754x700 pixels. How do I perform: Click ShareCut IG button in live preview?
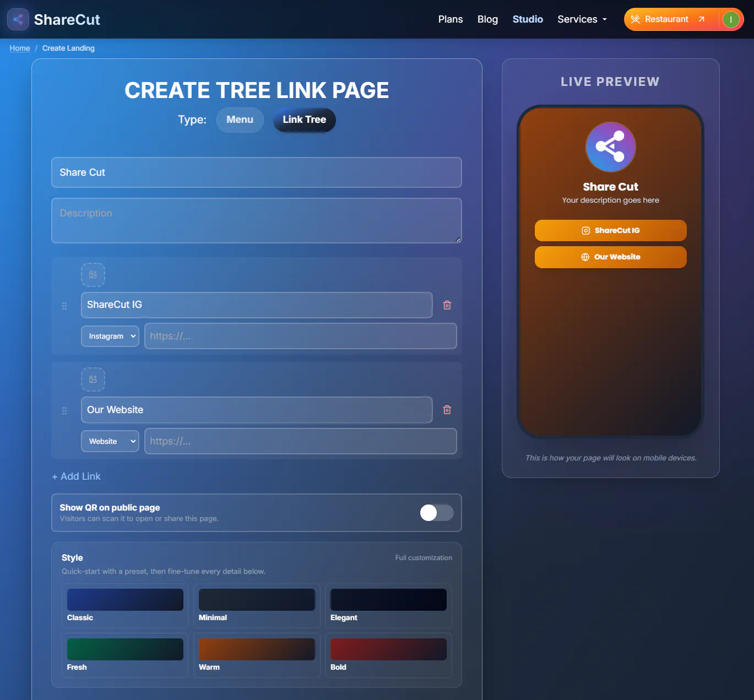click(x=611, y=231)
